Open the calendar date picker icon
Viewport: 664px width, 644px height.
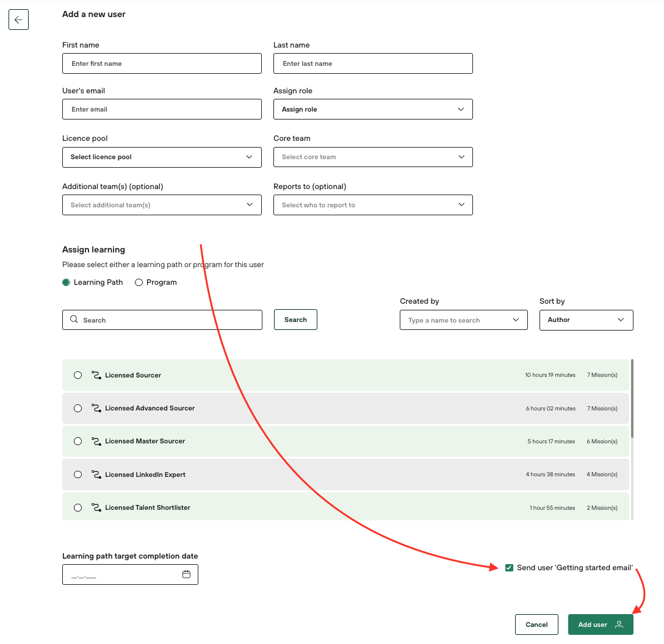point(187,574)
